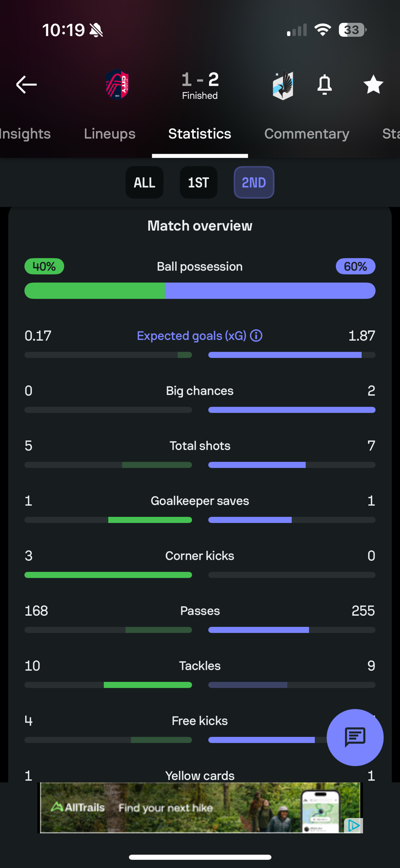The image size is (400, 868).
Task: Open Minnesota United team crest
Action: pos(283,85)
